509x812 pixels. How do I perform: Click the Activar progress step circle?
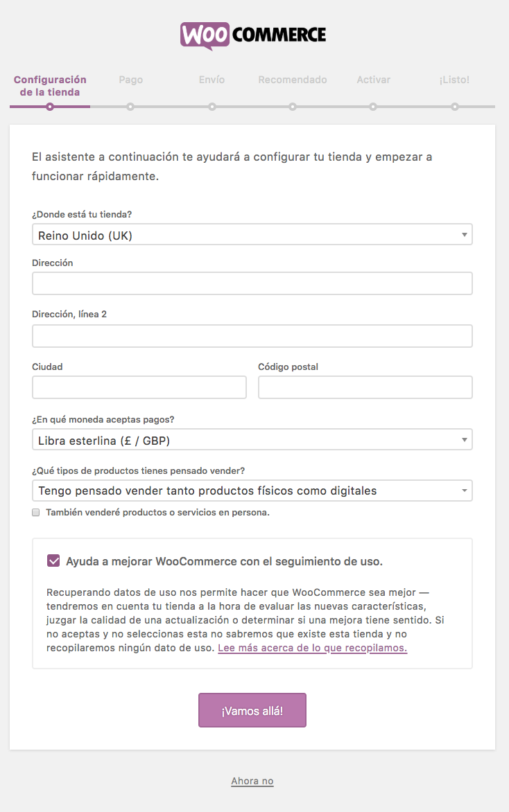(373, 107)
